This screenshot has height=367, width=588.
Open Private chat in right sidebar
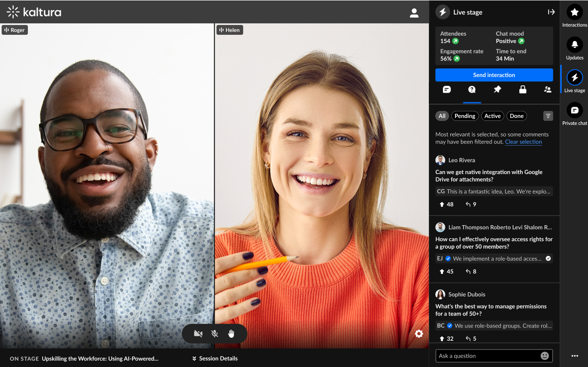pyautogui.click(x=574, y=110)
